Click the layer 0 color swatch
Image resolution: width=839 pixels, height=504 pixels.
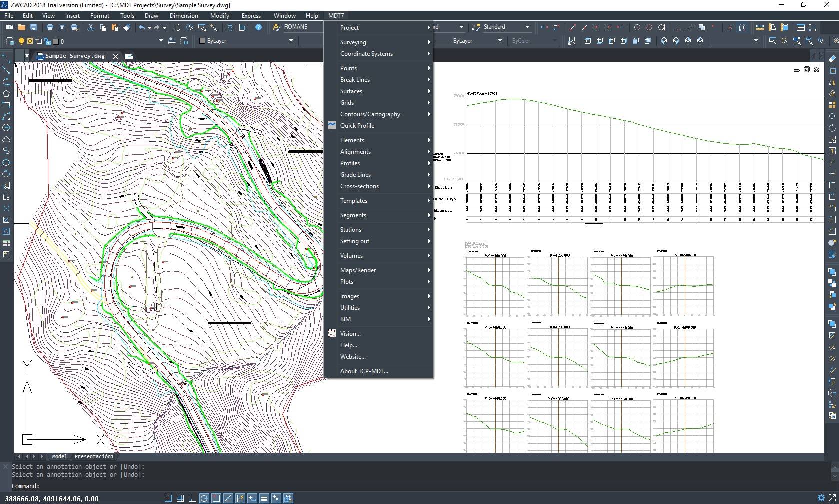click(55, 41)
